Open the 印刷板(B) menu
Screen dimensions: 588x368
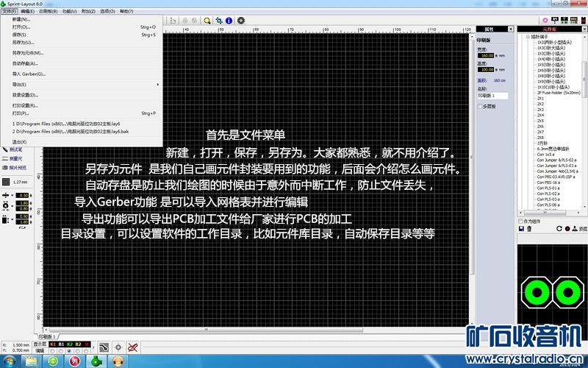coord(49,11)
